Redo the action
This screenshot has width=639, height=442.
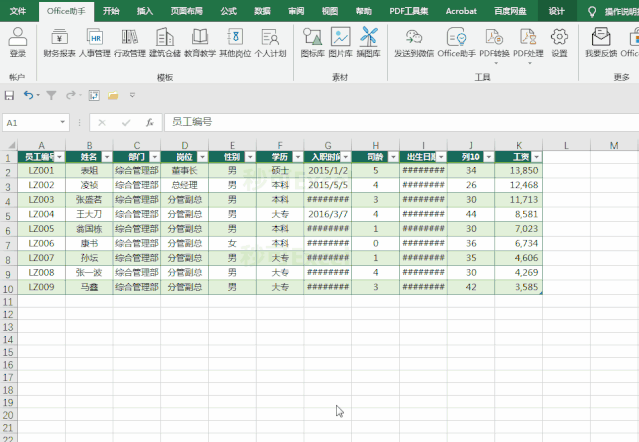(71, 95)
